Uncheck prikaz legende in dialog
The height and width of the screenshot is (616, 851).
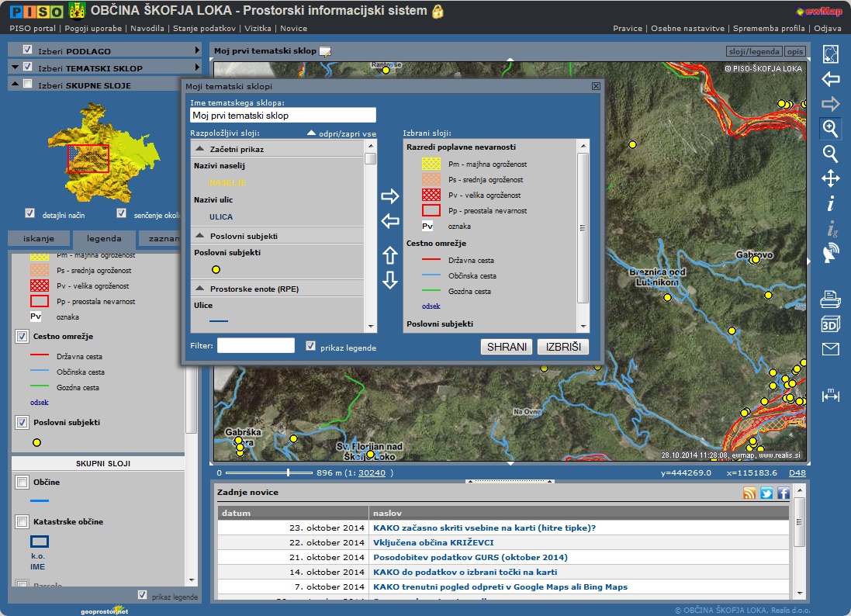coord(311,346)
